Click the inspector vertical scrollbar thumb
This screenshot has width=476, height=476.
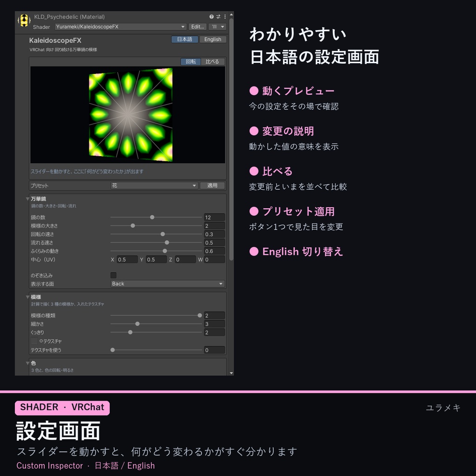(231, 139)
